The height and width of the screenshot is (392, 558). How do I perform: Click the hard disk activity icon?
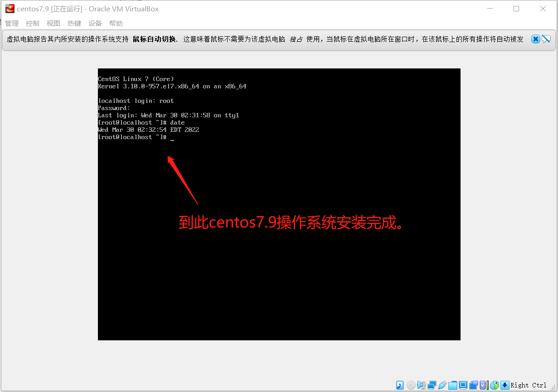400,385
